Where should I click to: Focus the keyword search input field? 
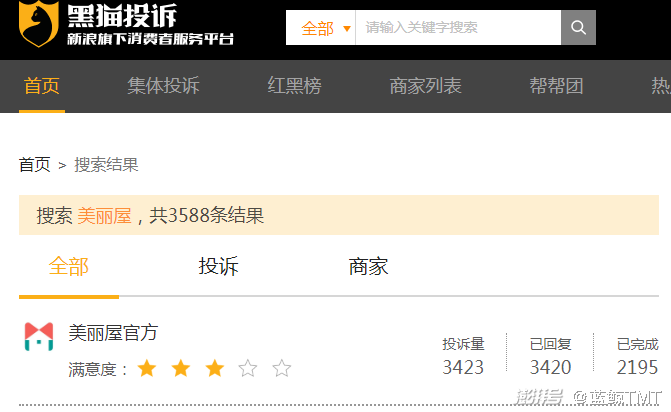click(458, 27)
